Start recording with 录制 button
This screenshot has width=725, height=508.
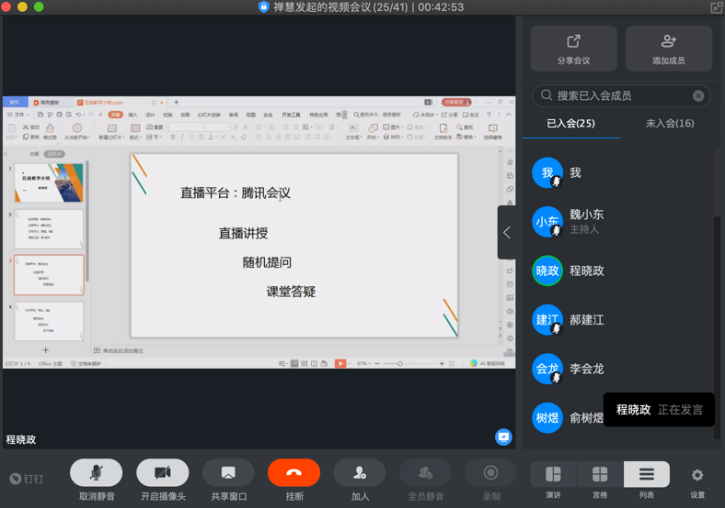coord(491,473)
